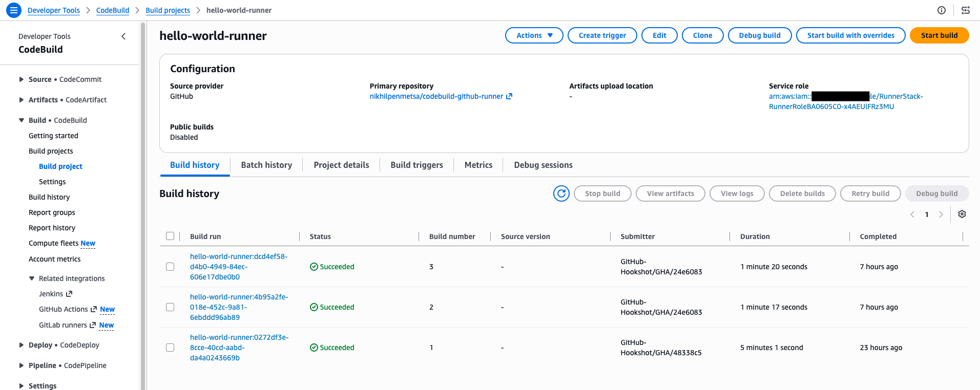The width and height of the screenshot is (980, 390).
Task: Click the Start build button
Action: 939,35
